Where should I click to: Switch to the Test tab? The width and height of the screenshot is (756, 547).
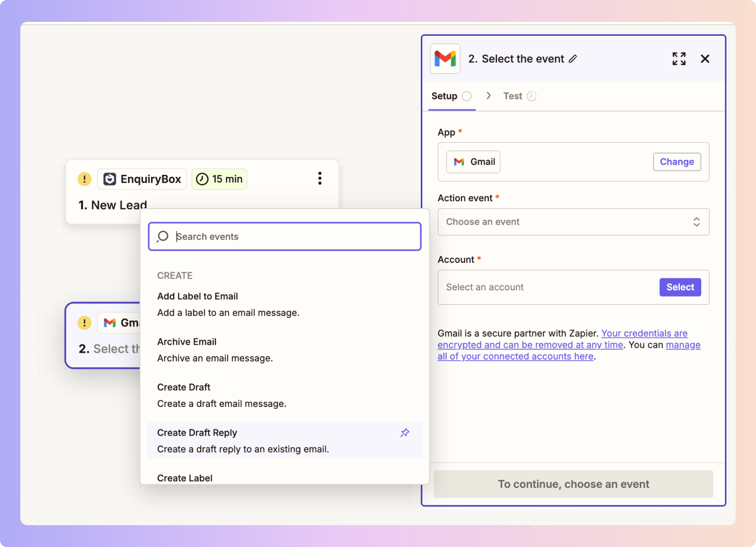pos(520,96)
